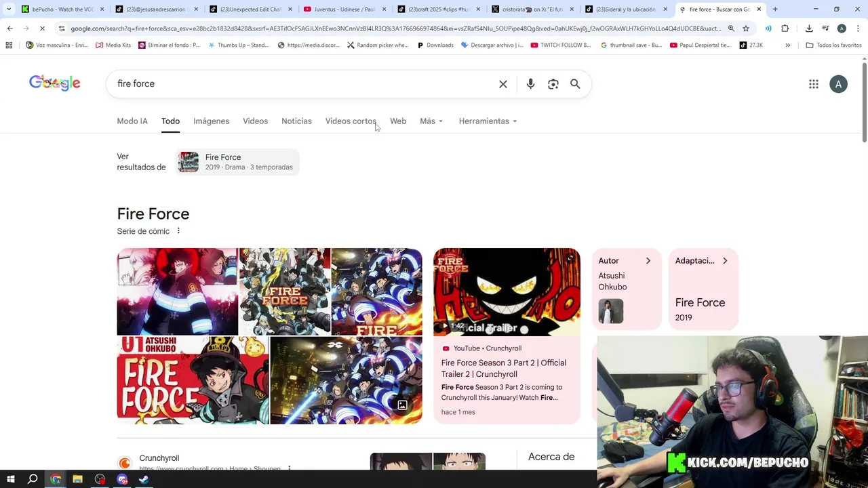Stop loading the page
This screenshot has width=868, height=488.
[42, 28]
